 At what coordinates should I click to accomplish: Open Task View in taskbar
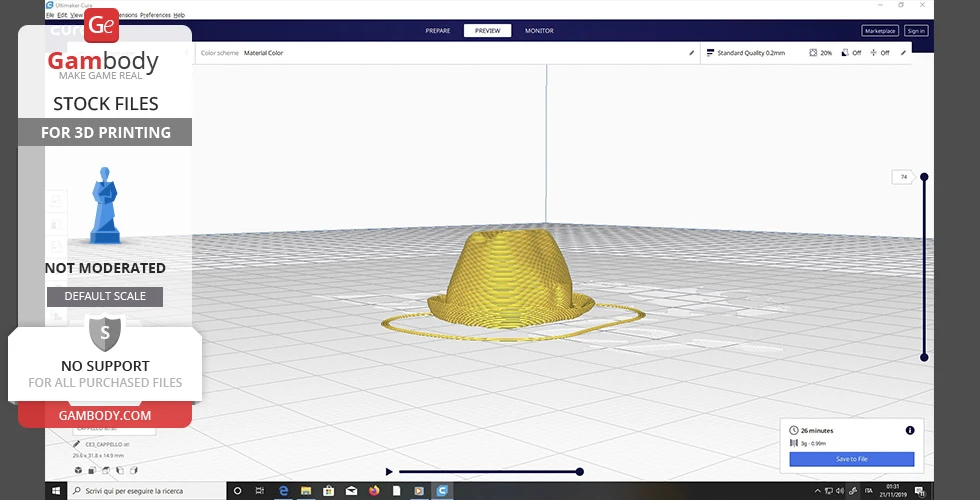tap(260, 491)
